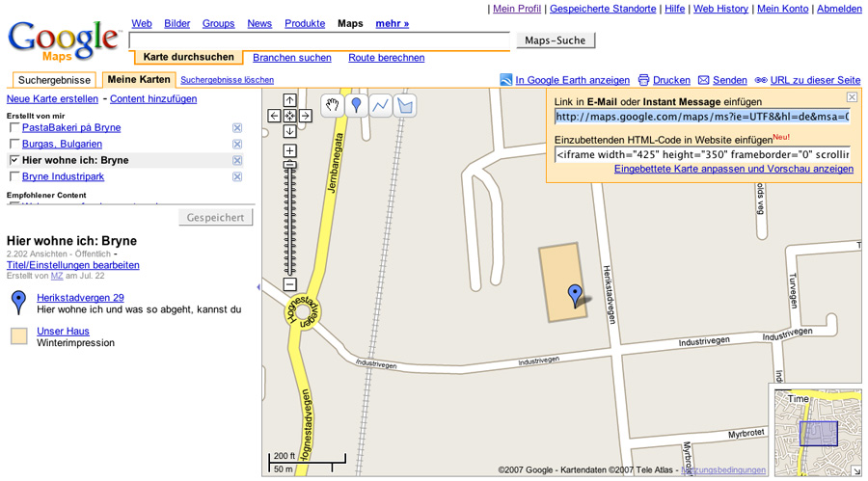Collapse the left panel with arrow
Image resolution: width=868 pixels, height=481 pixels.
(x=258, y=286)
